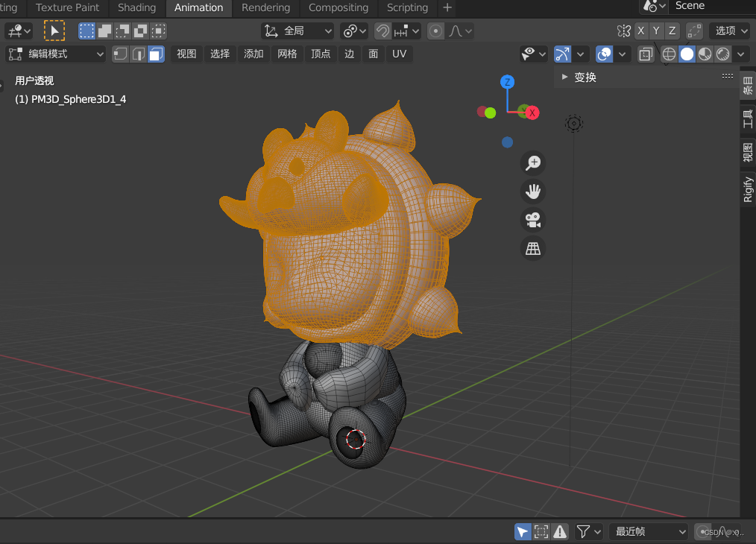Grab the 变换 panel drag handle dots
The image size is (756, 544).
(x=728, y=76)
